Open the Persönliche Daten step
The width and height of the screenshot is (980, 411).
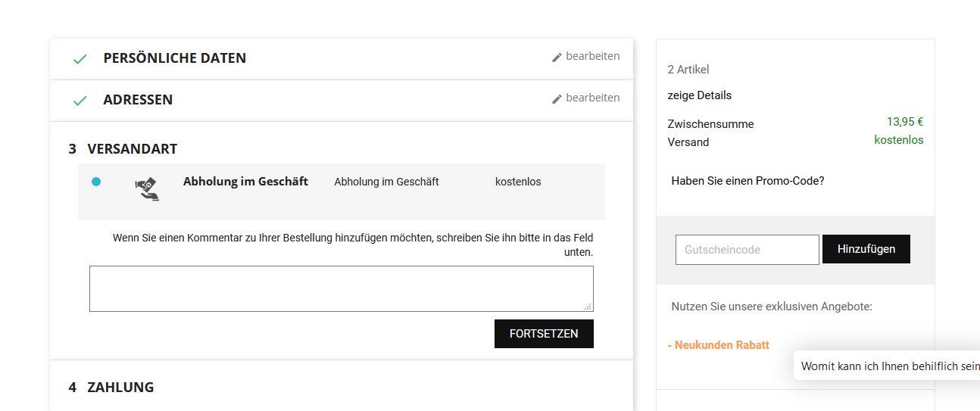tap(174, 58)
